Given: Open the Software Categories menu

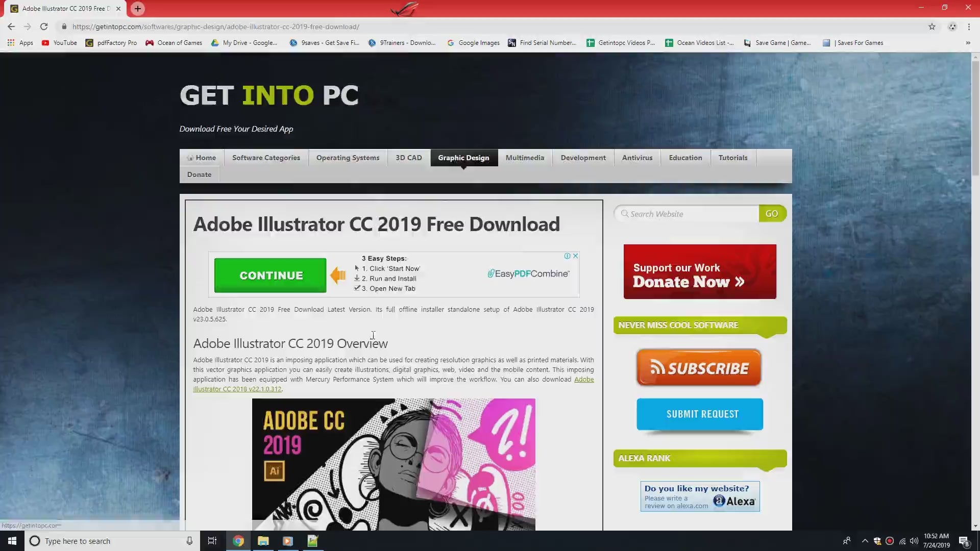Looking at the screenshot, I should (266, 158).
